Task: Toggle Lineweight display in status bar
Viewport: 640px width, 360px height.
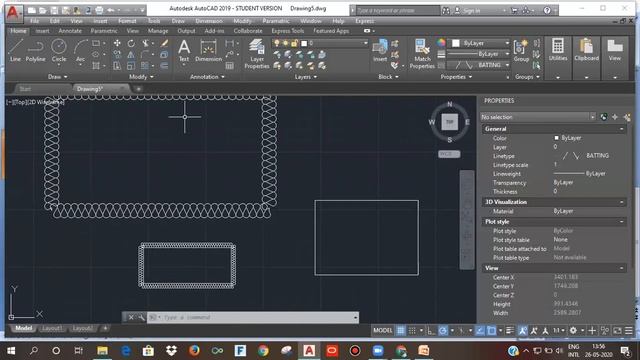Action: pos(510,330)
